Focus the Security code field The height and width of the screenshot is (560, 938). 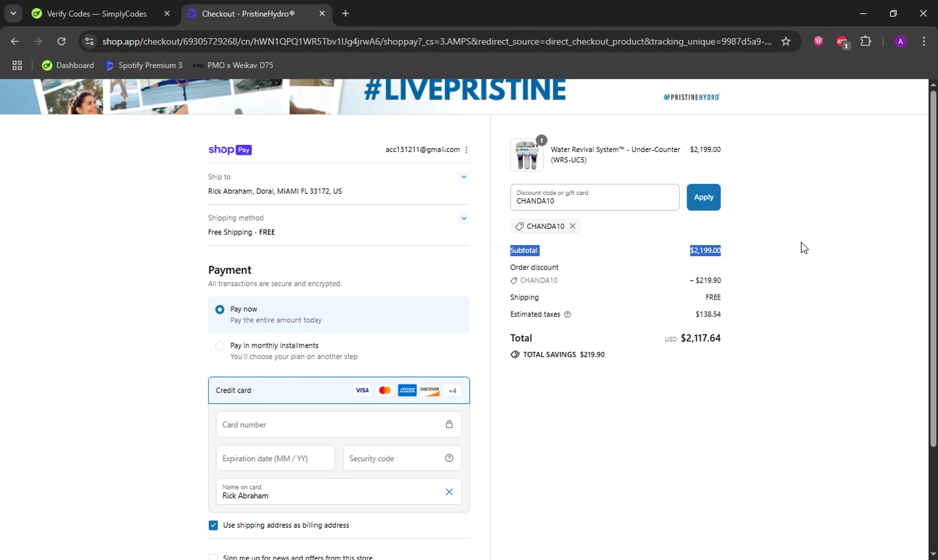click(402, 458)
